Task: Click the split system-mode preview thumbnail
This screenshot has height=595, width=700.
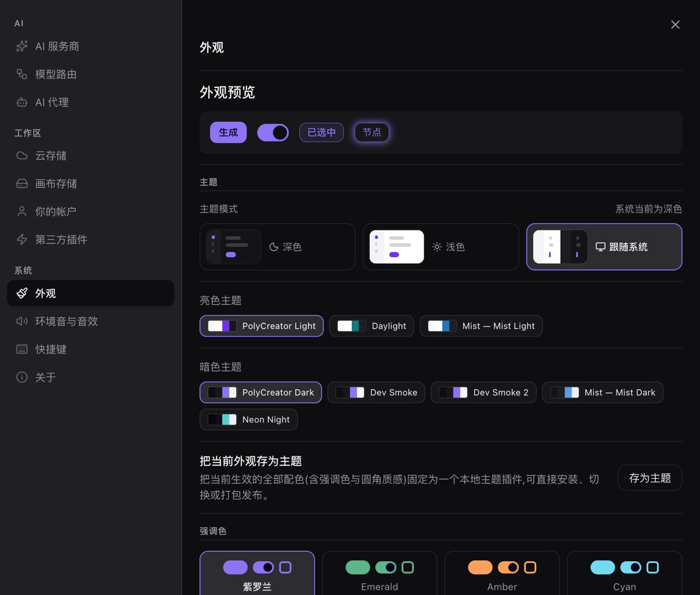Action: [560, 247]
